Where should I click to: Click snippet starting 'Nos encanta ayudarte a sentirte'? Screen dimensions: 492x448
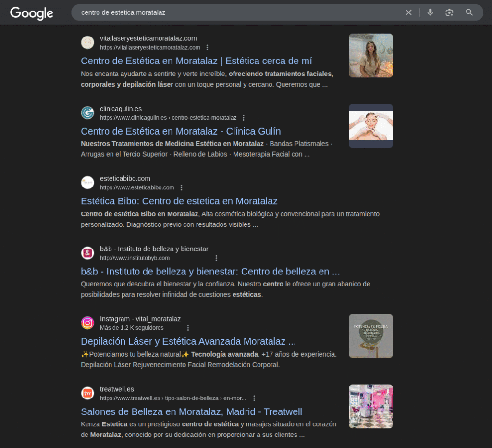[x=207, y=79]
